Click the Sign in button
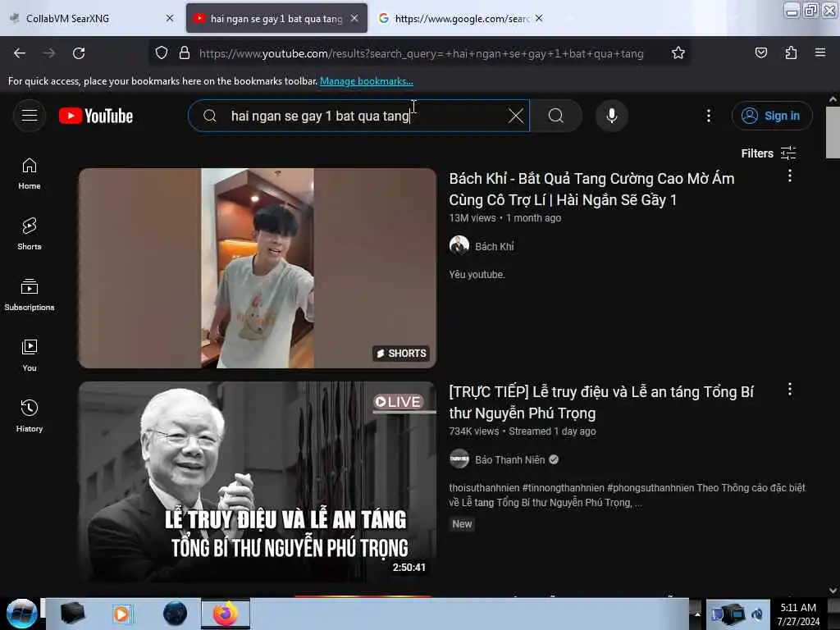The image size is (840, 630). (x=772, y=116)
